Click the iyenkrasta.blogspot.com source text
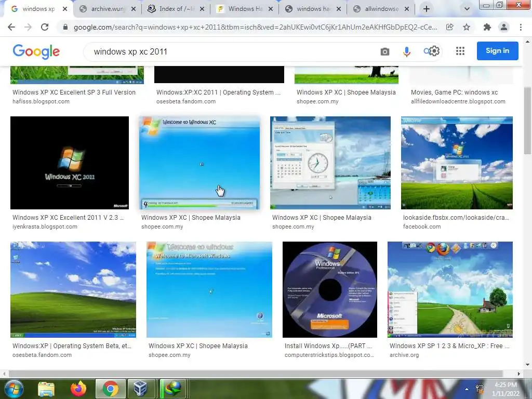This screenshot has width=532, height=399. 45,227
